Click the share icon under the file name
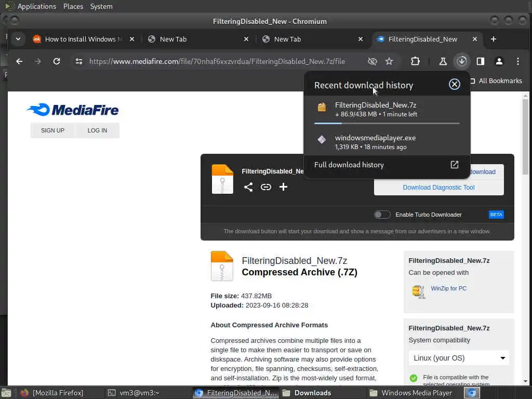 [x=248, y=187]
